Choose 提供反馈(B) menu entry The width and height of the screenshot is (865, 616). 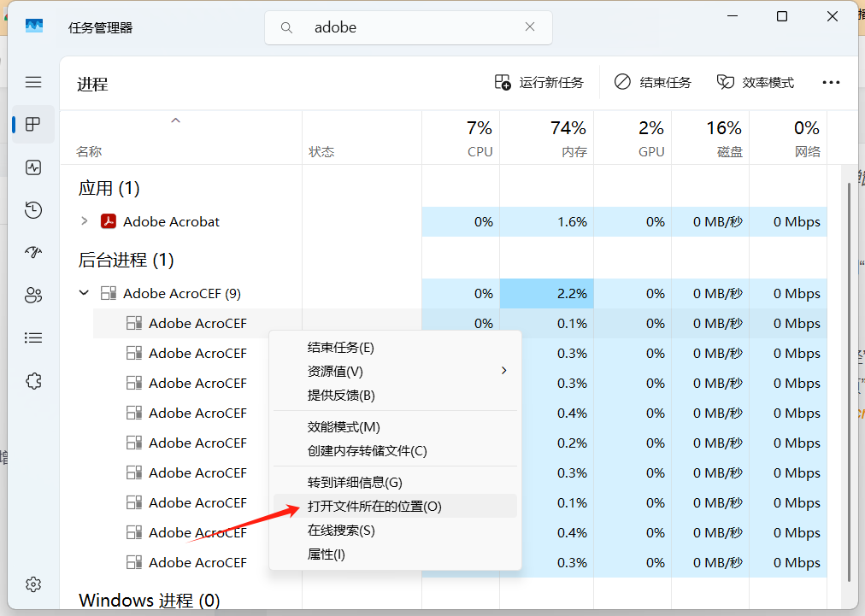click(395, 396)
